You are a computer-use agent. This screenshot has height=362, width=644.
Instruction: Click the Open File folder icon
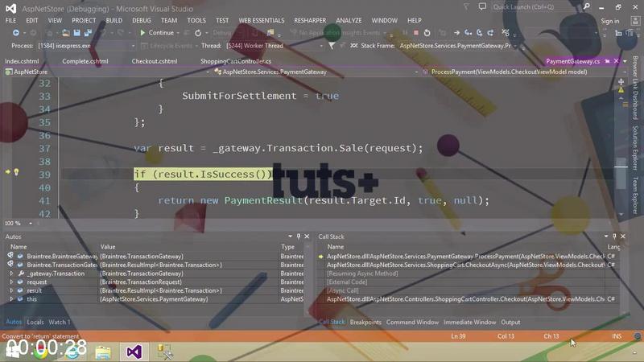(x=66, y=33)
